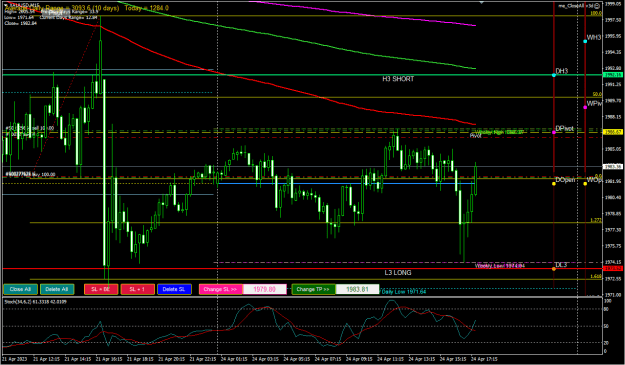Click the 1.272 Fibonacci level label
Screen dimensions: 625x365
coord(596,220)
